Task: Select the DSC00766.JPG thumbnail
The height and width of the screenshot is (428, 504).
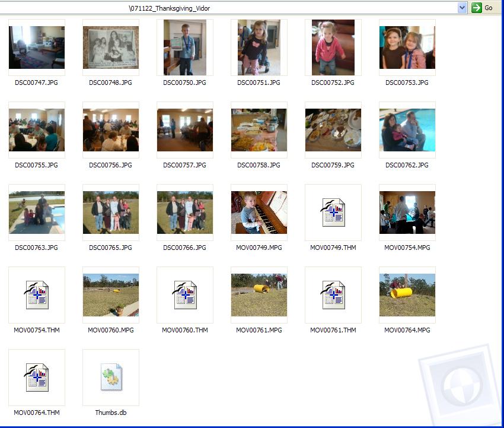Action: pyautogui.click(x=185, y=213)
